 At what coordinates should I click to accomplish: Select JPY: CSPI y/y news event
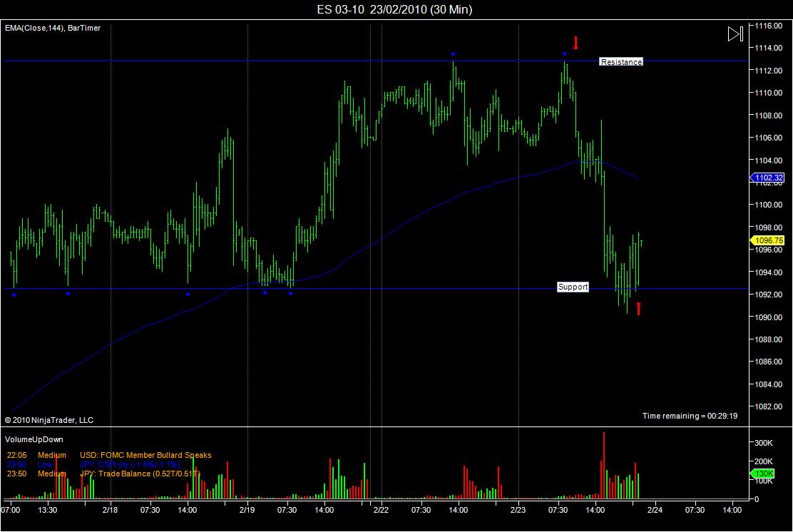[130, 464]
